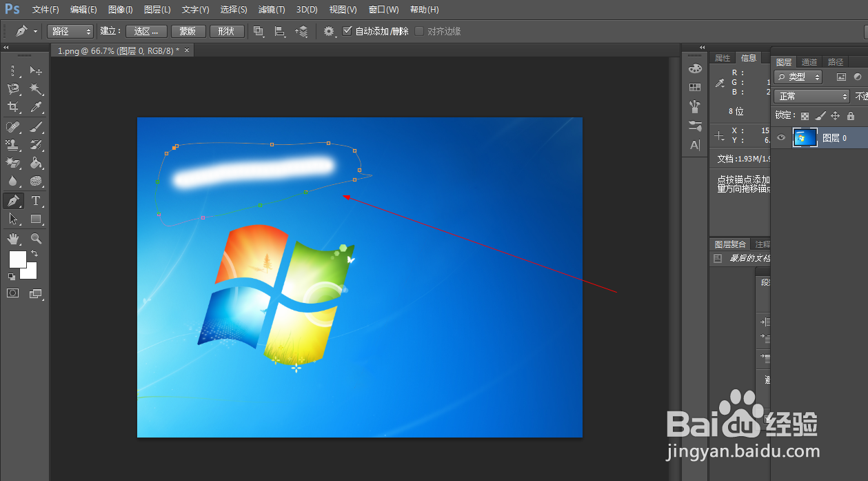Select the Move tool
Screen dimensions: 868x481
click(x=36, y=70)
